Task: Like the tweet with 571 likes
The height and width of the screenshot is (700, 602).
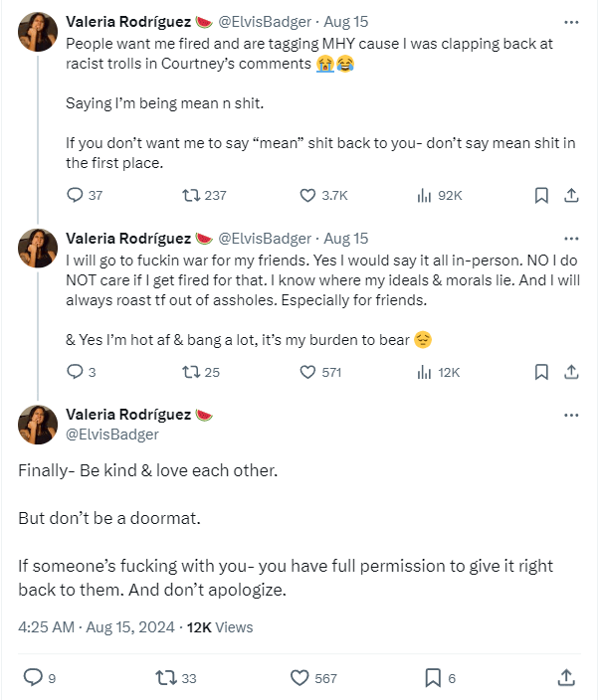Action: [309, 372]
